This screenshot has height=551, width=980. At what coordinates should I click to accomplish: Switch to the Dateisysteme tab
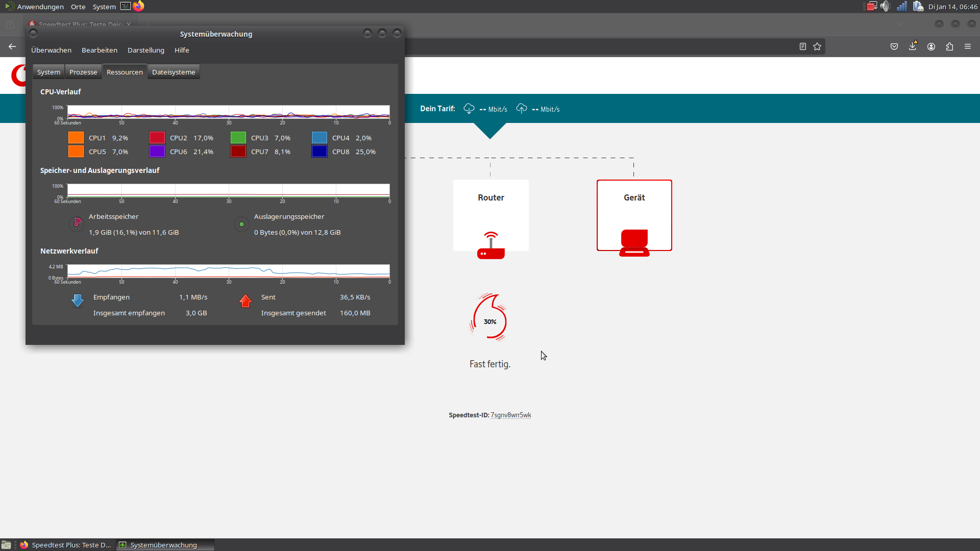(174, 72)
